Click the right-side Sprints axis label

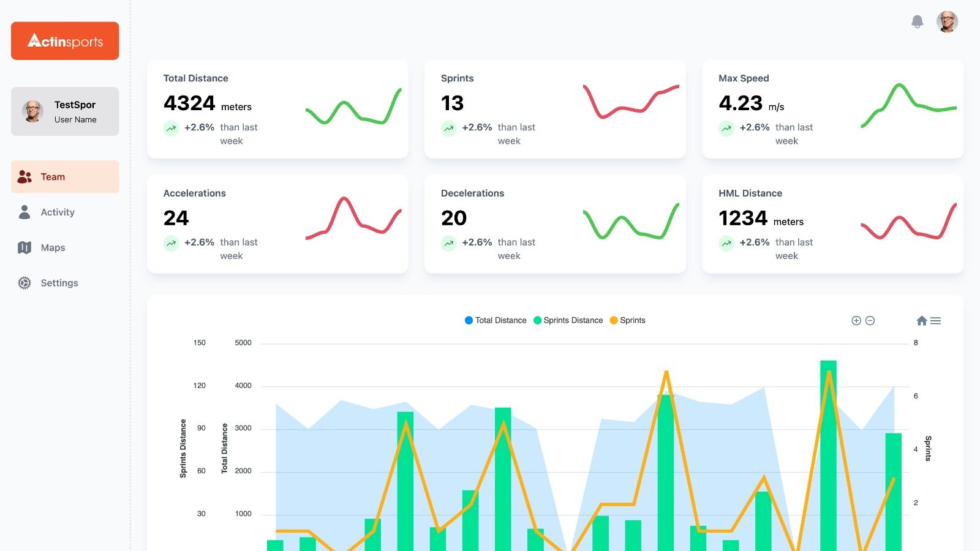pyautogui.click(x=928, y=449)
